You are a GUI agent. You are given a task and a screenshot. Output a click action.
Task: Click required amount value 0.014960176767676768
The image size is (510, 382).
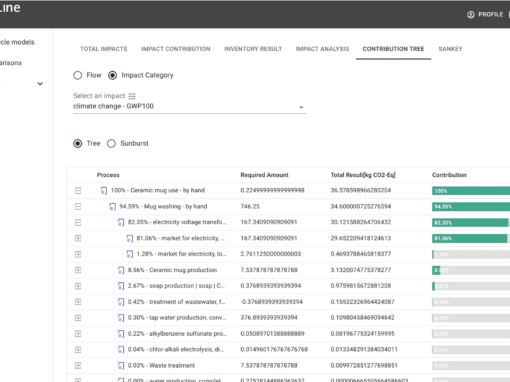coord(274,350)
